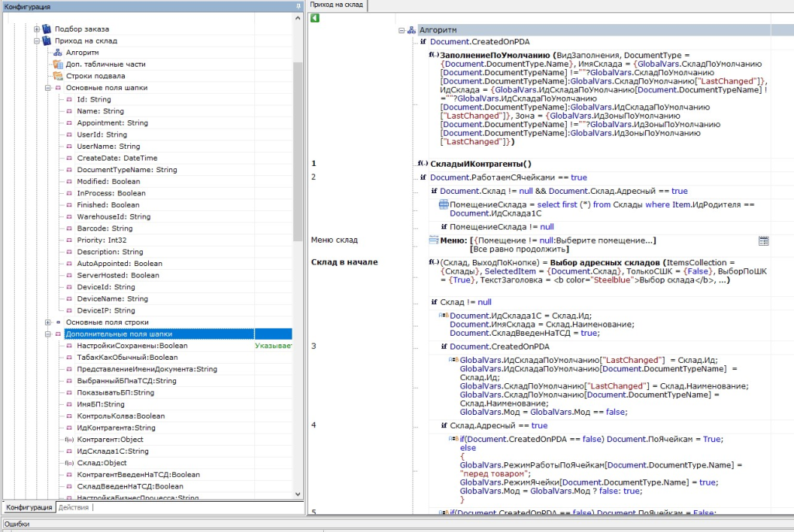The width and height of the screenshot is (794, 532).
Task: Click the list icon on the Меню row's right edge
Action: [x=764, y=241]
